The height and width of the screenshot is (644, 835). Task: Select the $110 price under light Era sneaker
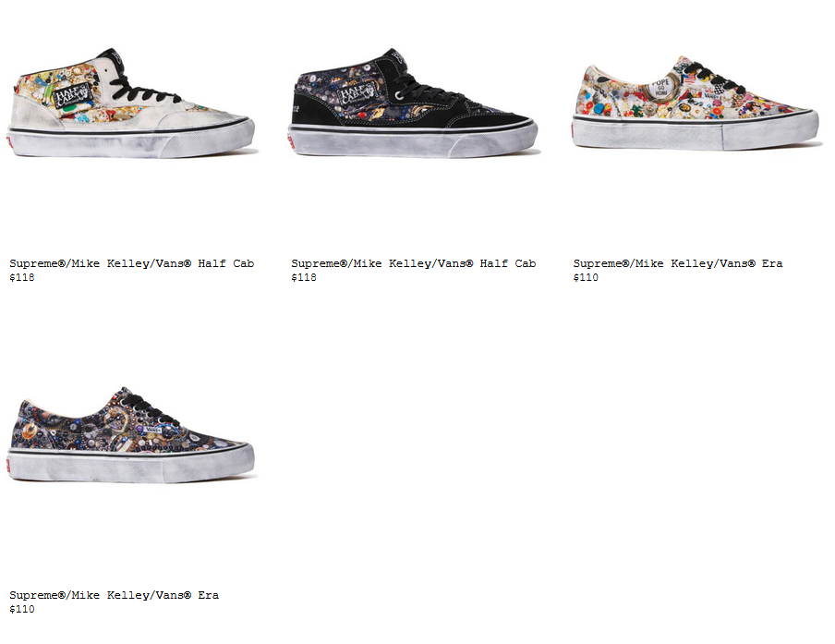586,277
